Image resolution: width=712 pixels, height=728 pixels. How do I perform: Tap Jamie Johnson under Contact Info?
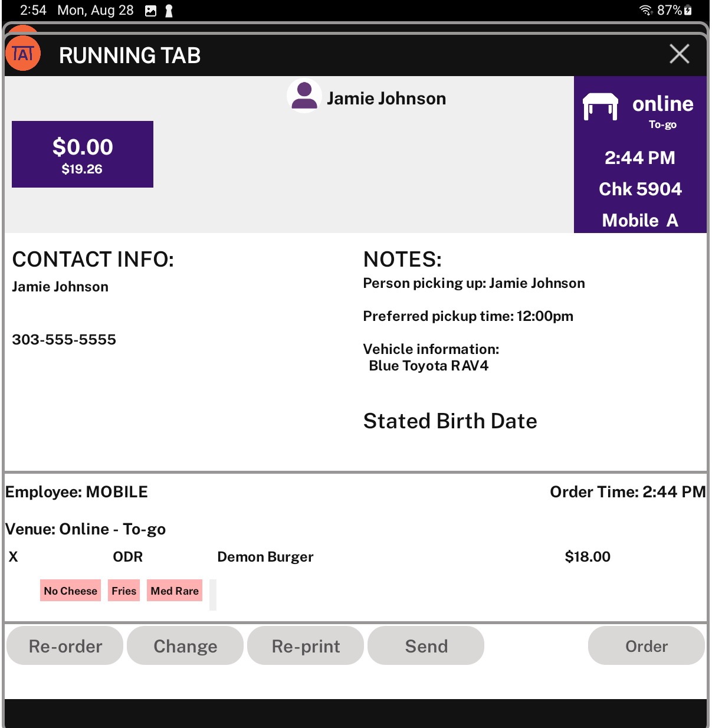[x=60, y=287]
